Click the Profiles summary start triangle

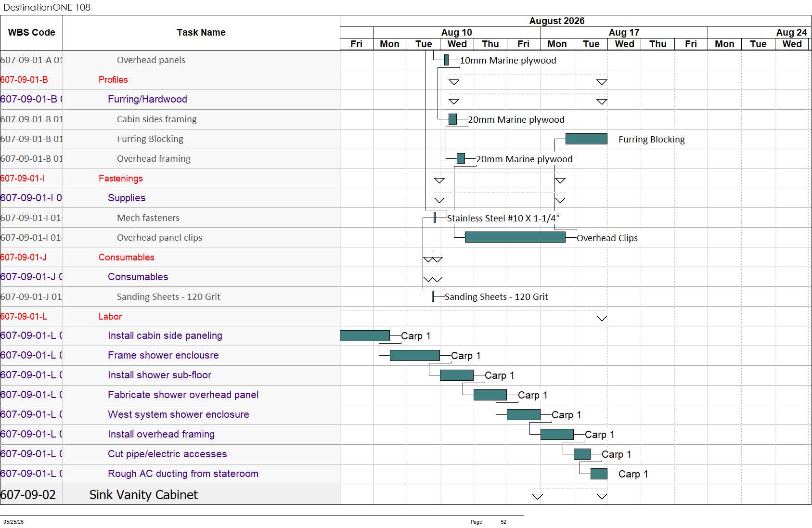pos(454,82)
